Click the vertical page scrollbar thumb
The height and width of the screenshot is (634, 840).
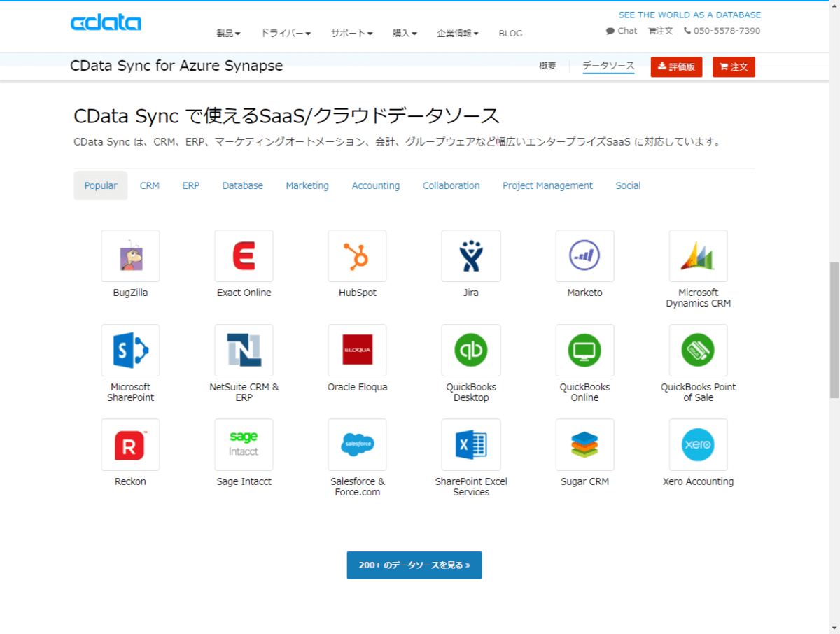833,329
